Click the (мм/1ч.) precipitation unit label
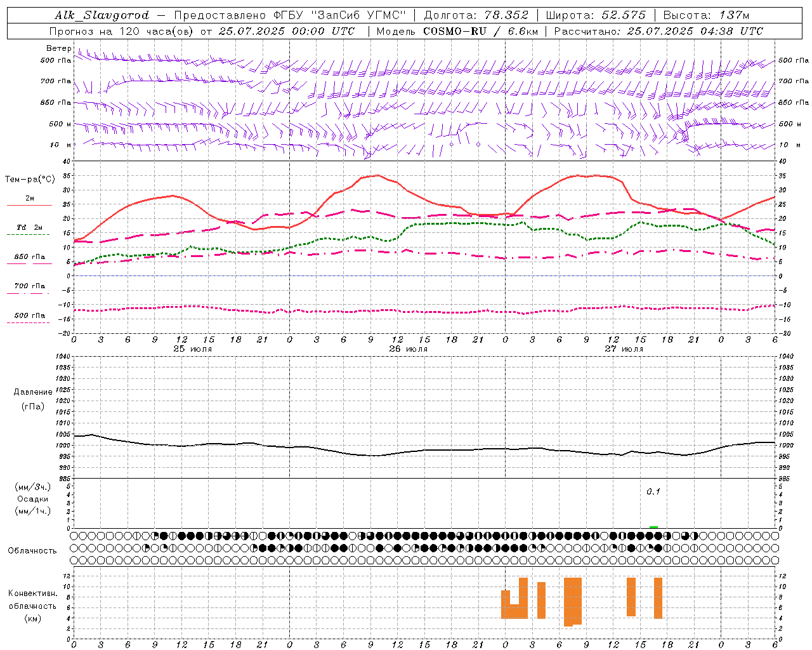 pyautogui.click(x=32, y=511)
